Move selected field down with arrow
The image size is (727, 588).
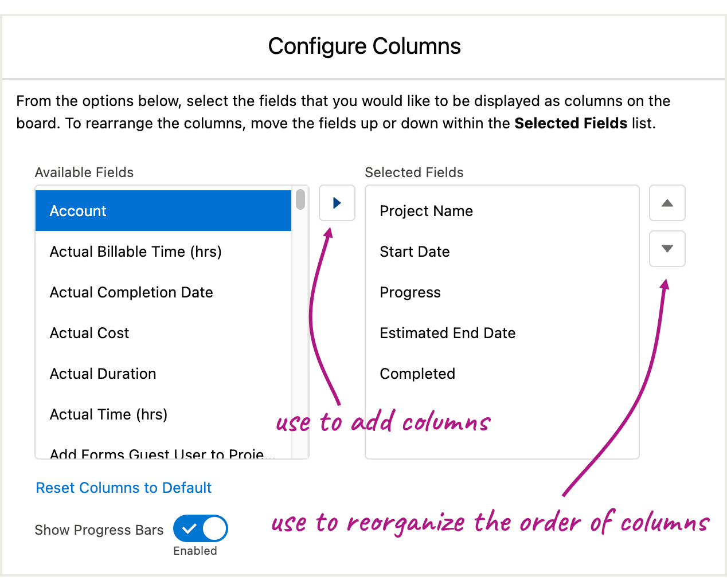[x=667, y=249]
